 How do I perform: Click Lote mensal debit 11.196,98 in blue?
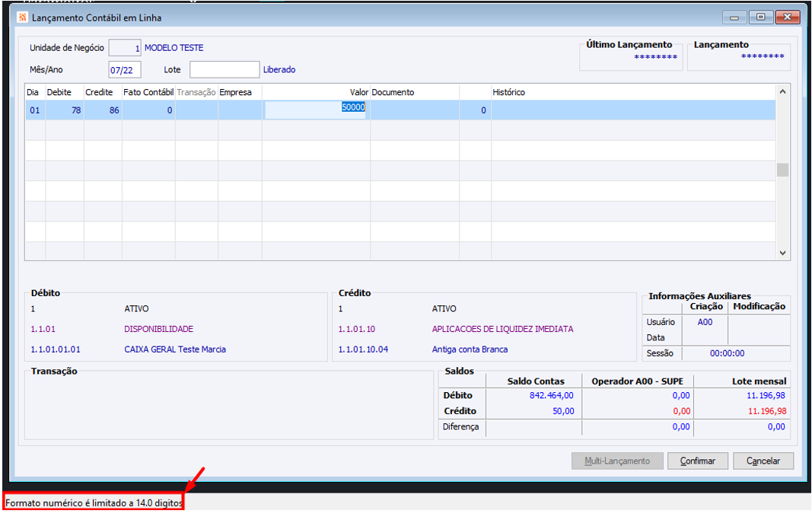click(x=766, y=395)
